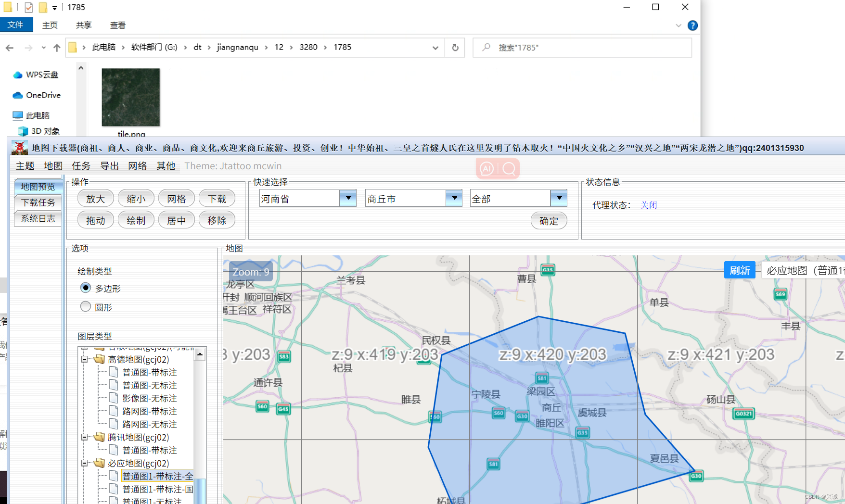Switch to the 下载任务 tab
This screenshot has width=845, height=504.
38,202
